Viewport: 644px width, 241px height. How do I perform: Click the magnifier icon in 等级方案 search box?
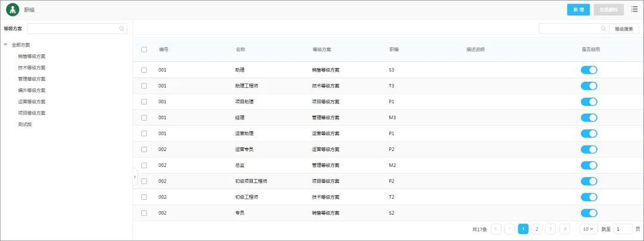pyautogui.click(x=122, y=29)
